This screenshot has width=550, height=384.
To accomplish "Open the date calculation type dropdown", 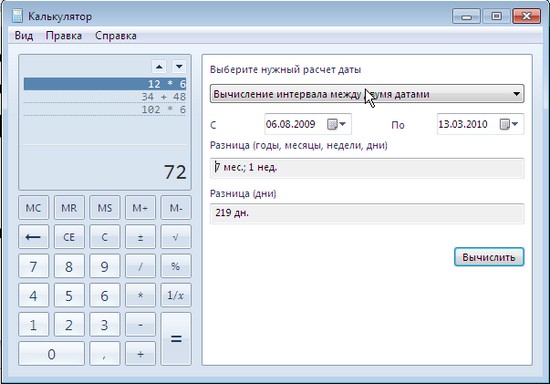I will [x=367, y=94].
